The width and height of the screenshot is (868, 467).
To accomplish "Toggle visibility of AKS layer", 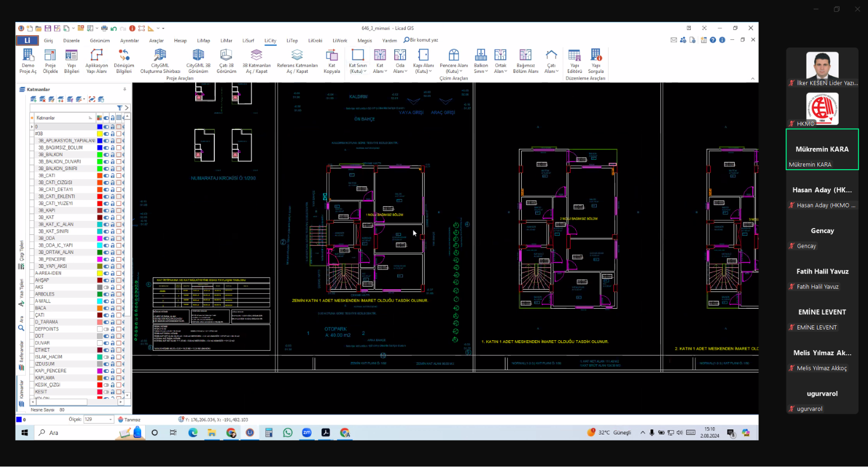I will click(x=106, y=287).
